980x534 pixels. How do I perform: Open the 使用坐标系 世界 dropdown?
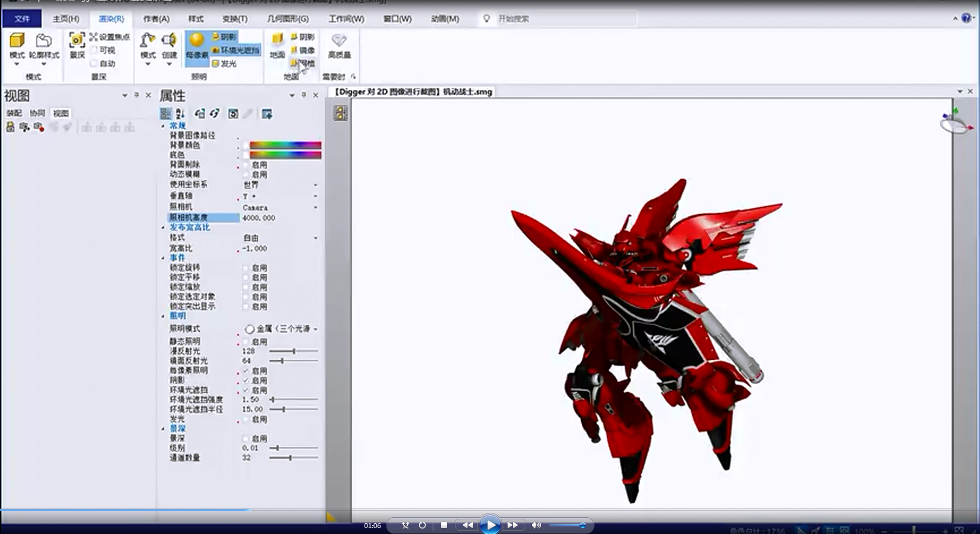[315, 185]
